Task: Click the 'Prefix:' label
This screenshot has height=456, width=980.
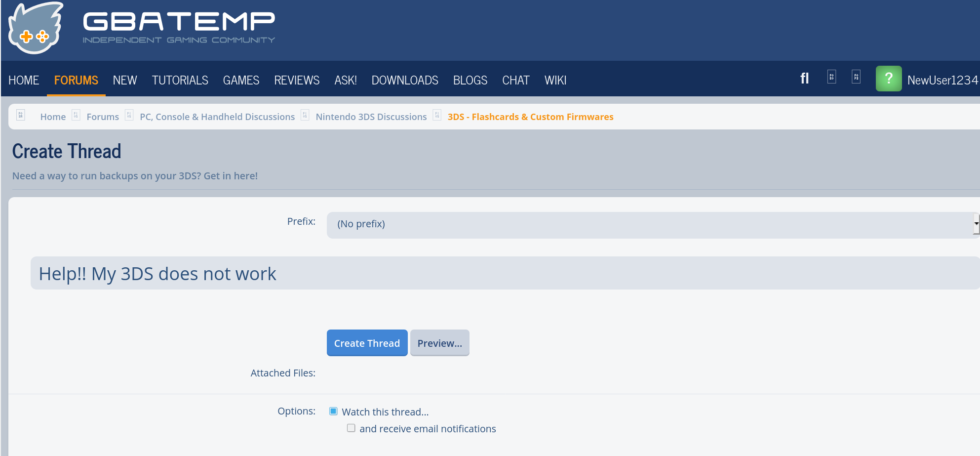Action: (x=301, y=221)
